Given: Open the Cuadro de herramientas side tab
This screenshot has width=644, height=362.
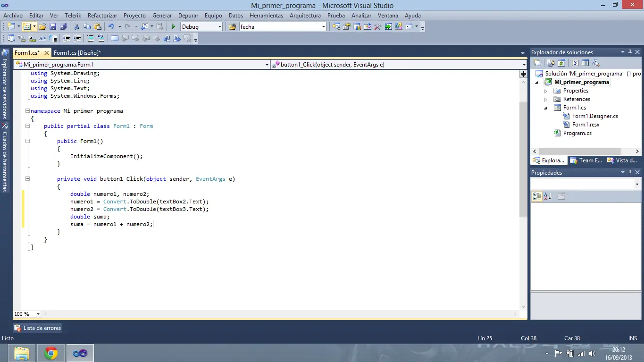Looking at the screenshot, I should pyautogui.click(x=5, y=157).
